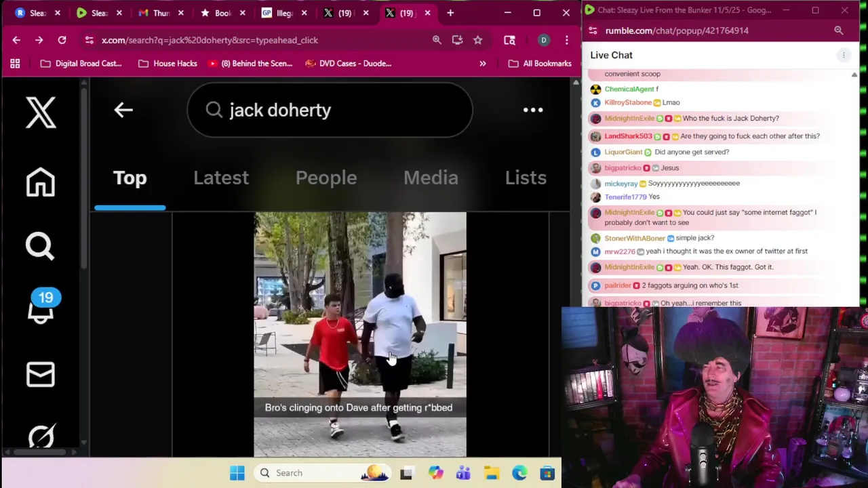
Task: Open the Apps grid in bookmarks bar
Action: (15, 64)
